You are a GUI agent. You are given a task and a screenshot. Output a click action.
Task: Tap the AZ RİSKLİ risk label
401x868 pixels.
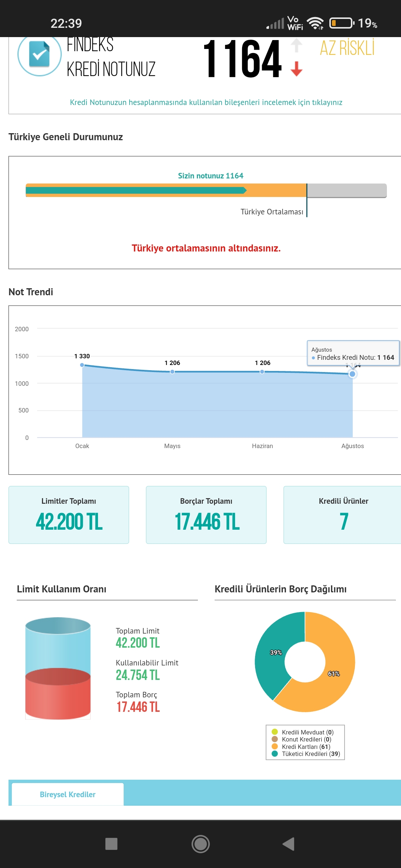347,48
